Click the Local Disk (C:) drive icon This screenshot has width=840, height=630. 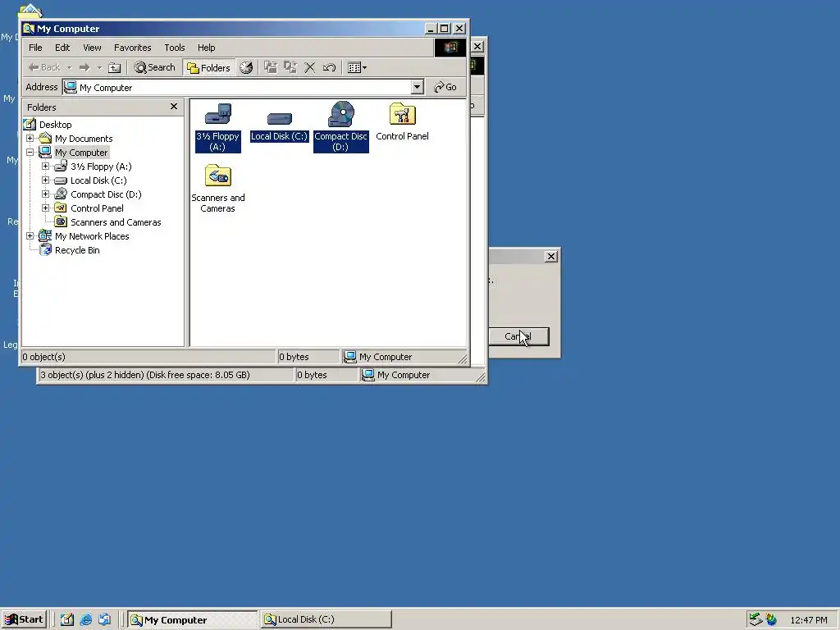(x=280, y=118)
